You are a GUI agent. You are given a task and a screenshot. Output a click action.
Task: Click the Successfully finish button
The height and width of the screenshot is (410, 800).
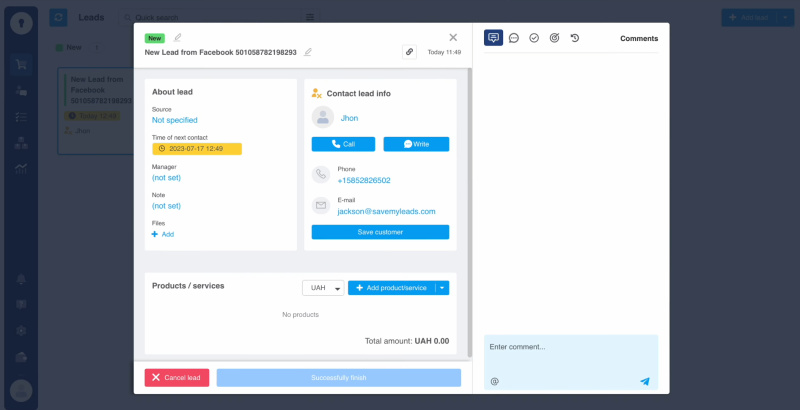(339, 378)
